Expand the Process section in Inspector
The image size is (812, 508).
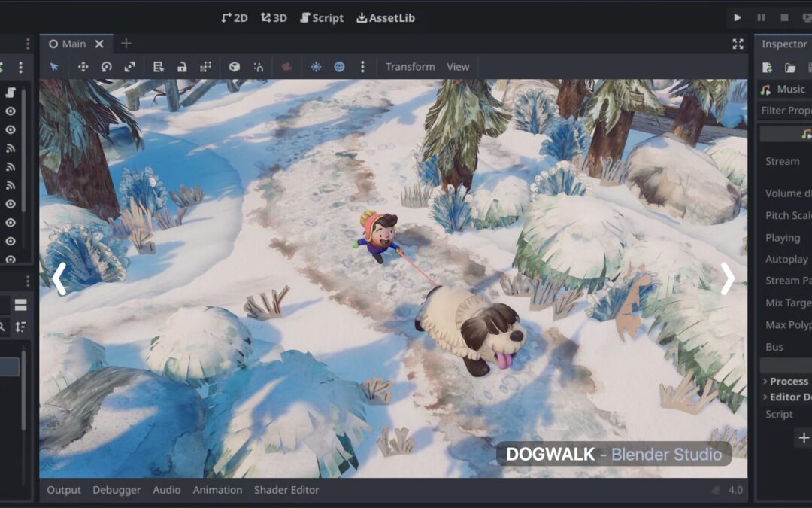point(787,382)
